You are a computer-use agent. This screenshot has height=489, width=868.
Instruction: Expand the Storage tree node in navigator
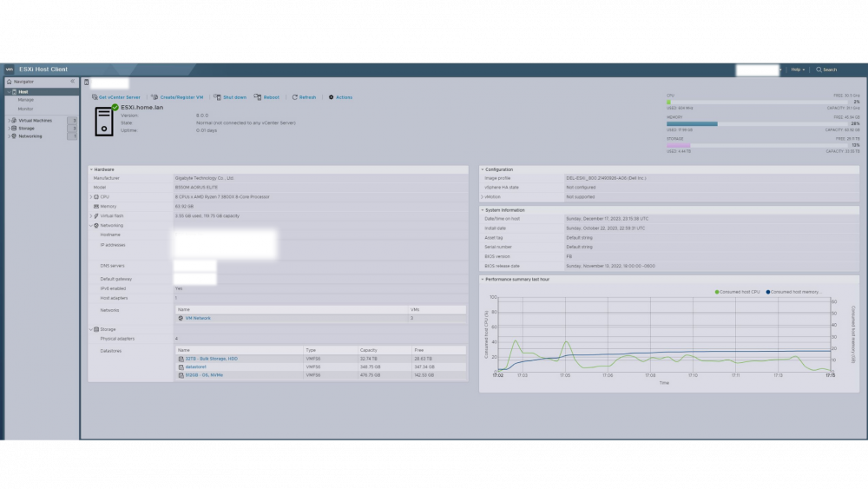9,128
